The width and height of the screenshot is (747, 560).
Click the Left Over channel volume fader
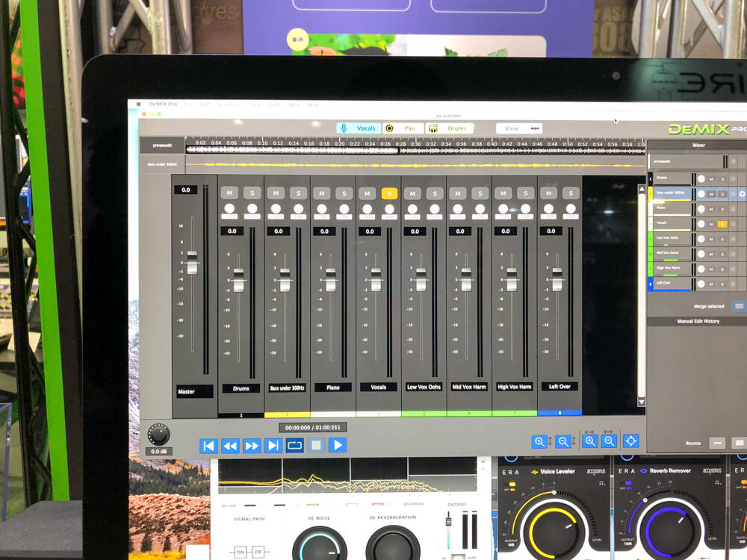click(x=557, y=279)
